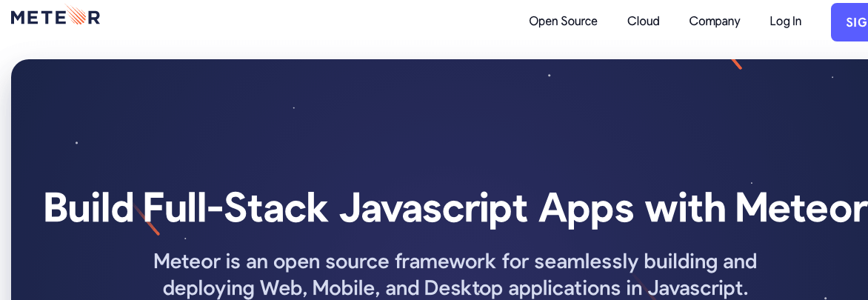Click the word "Full-Stack" in the headline
The height and width of the screenshot is (300, 868).
236,208
